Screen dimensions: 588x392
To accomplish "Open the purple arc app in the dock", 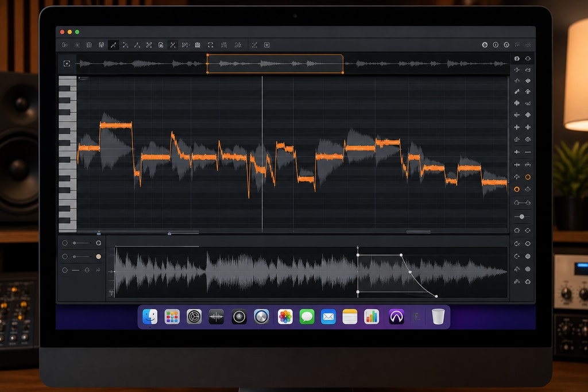I will pos(396,317).
